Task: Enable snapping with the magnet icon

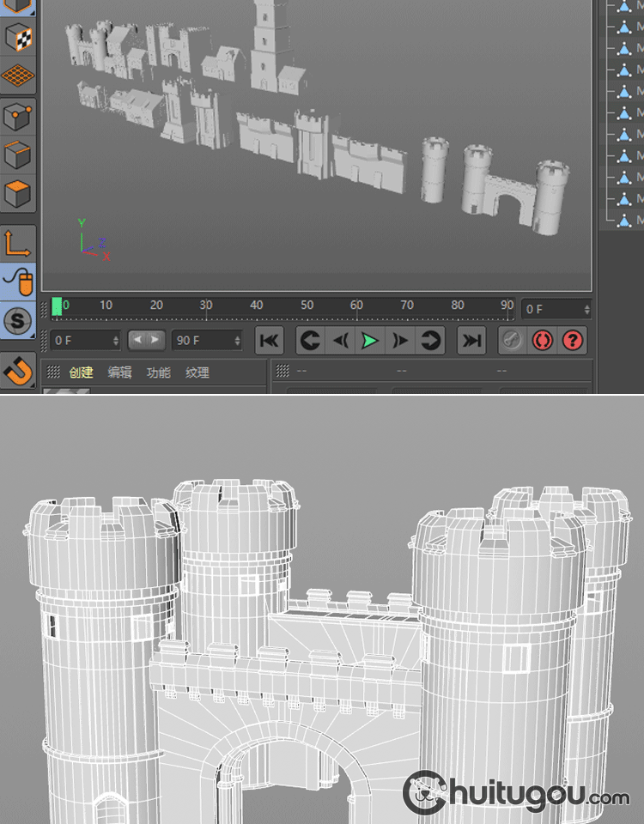Action: (18, 371)
